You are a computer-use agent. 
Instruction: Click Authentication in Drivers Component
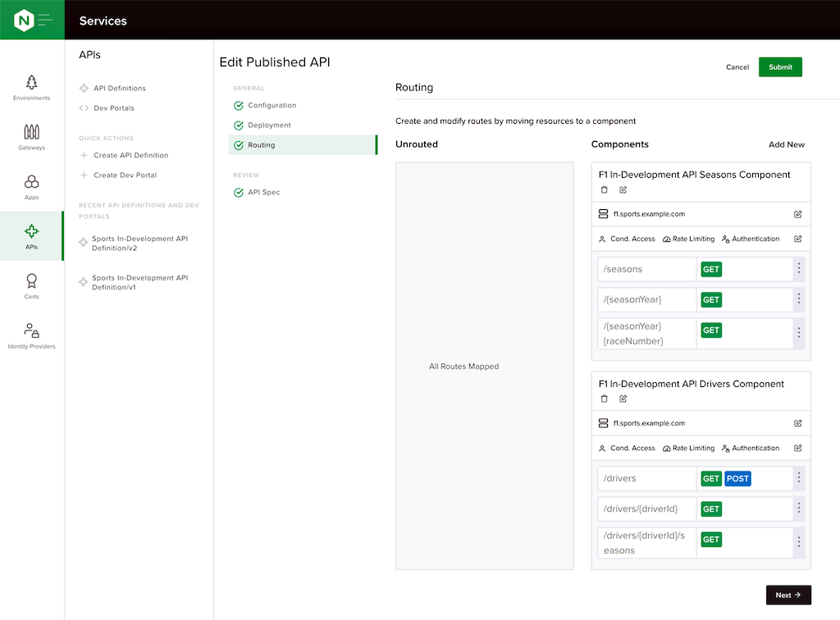(750, 448)
